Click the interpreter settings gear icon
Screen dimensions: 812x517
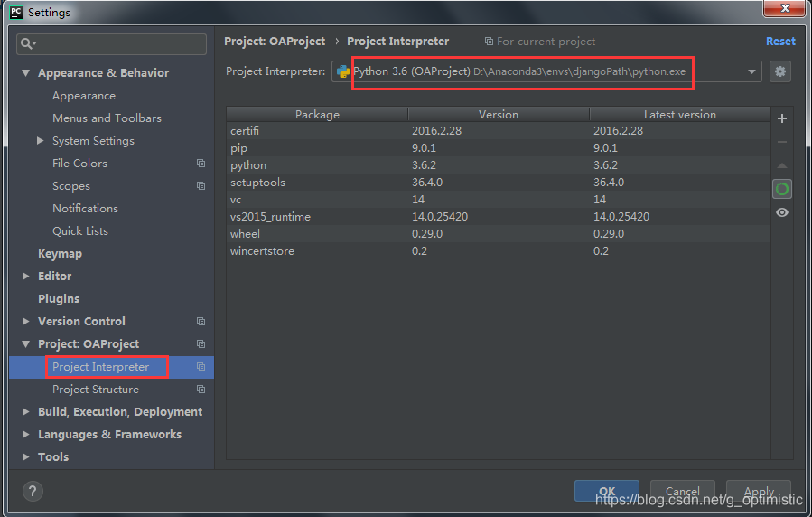(780, 71)
